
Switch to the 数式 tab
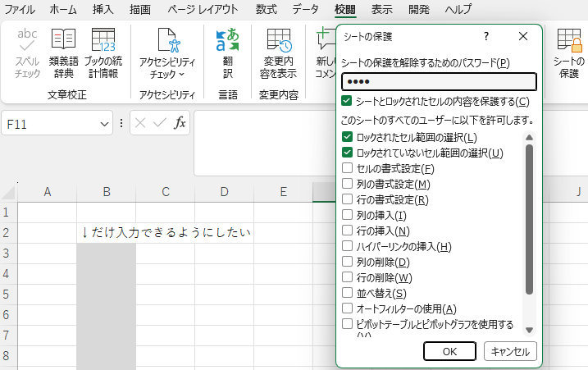click(x=267, y=9)
